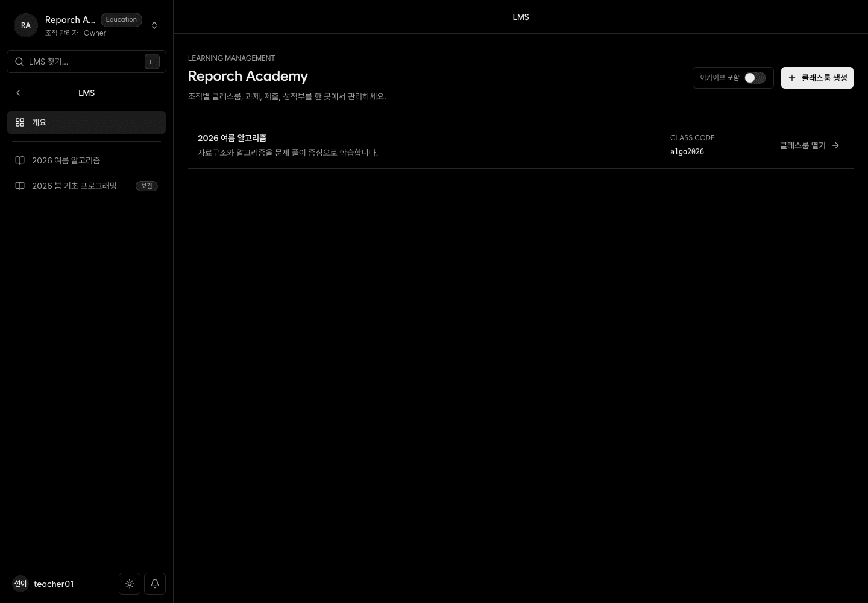
Task: Click the book icon beside 2026 여름 알고리즘
Action: tap(20, 160)
